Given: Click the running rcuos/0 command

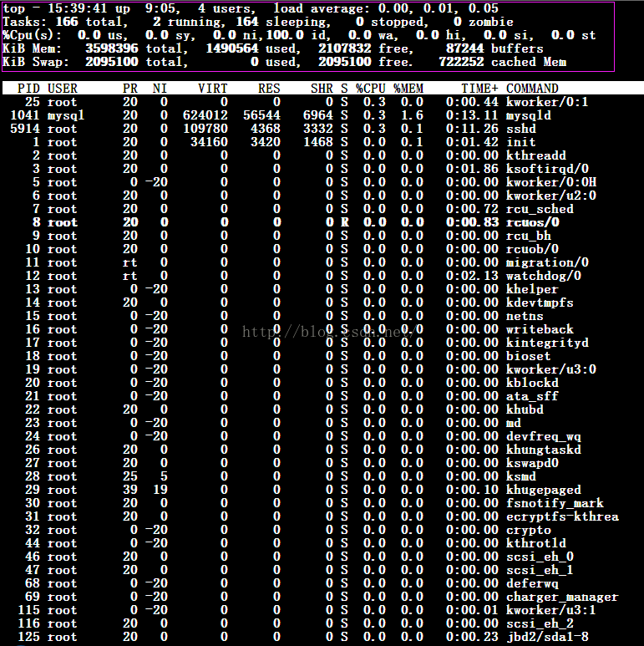Looking at the screenshot, I should (x=532, y=222).
